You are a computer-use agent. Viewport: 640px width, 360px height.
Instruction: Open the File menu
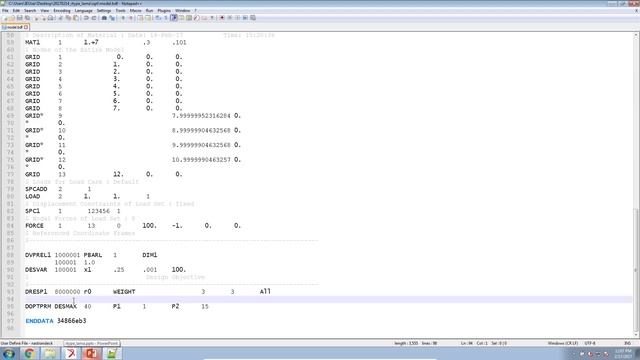click(5, 11)
